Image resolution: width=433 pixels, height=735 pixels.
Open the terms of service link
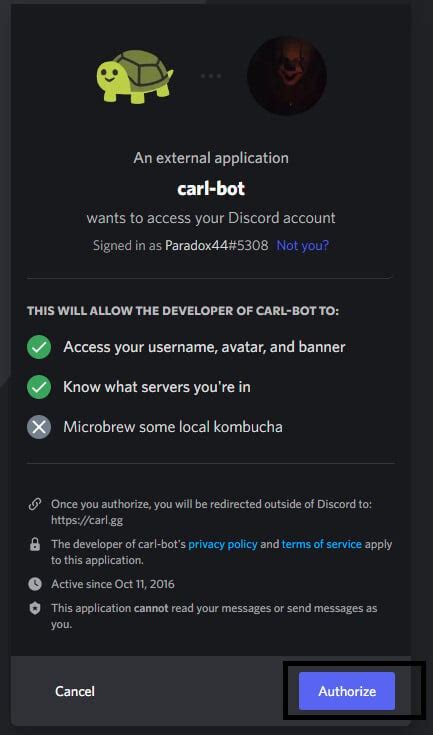[321, 544]
